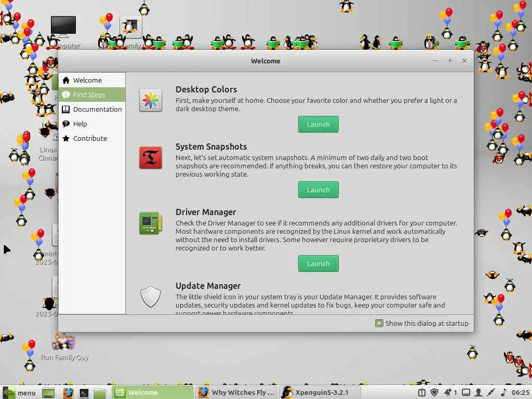This screenshot has width=532, height=399.
Task: Launch System Snapshots
Action: tap(318, 190)
